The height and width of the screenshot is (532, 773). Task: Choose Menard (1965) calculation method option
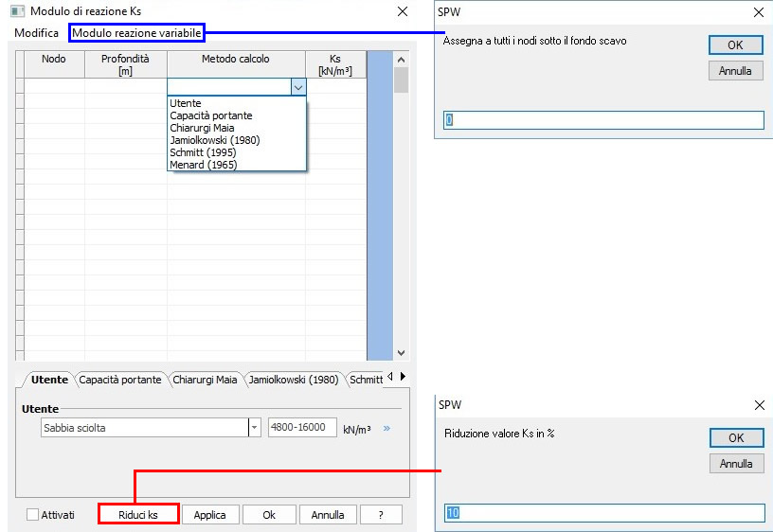pos(203,165)
